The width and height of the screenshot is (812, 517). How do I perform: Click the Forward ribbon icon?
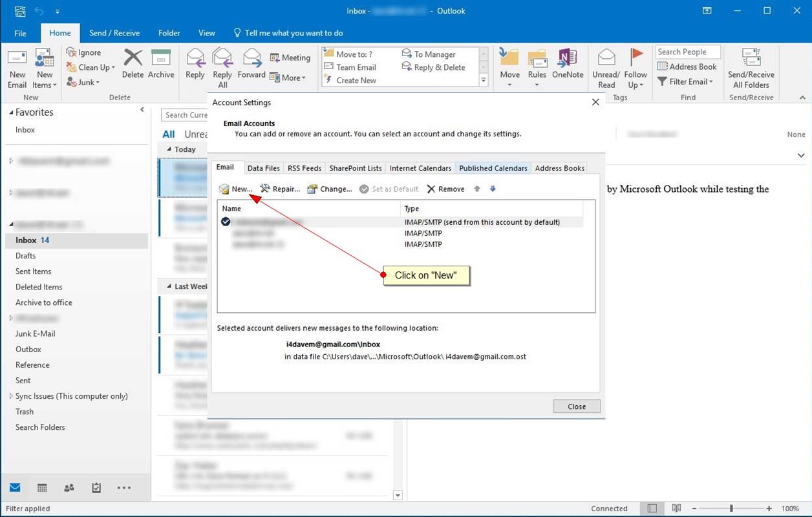tap(251, 63)
